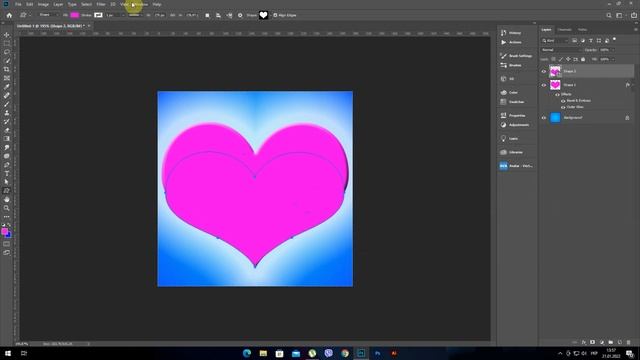The height and width of the screenshot is (360, 640).
Task: Select the Frame tool
Action: (x=7, y=78)
